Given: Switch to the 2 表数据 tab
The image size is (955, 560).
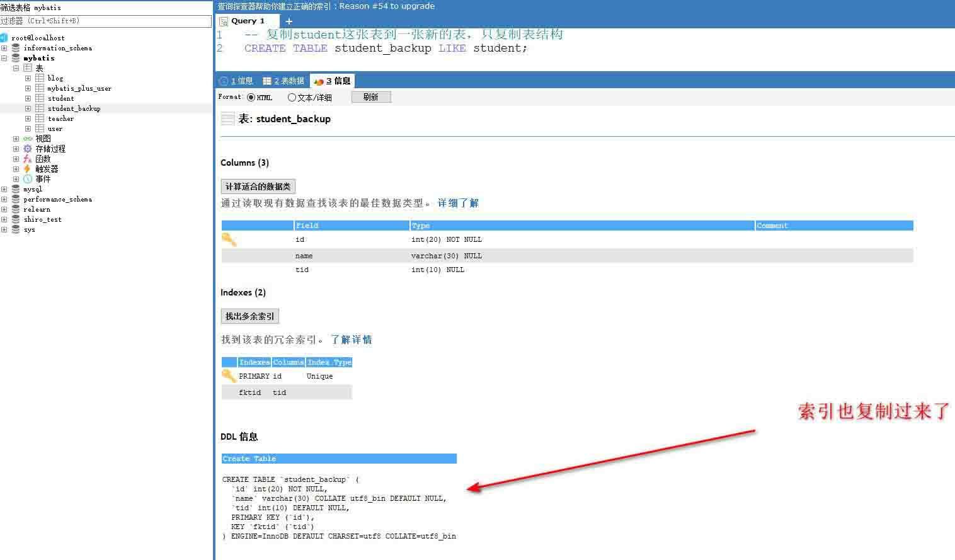Looking at the screenshot, I should click(x=283, y=81).
